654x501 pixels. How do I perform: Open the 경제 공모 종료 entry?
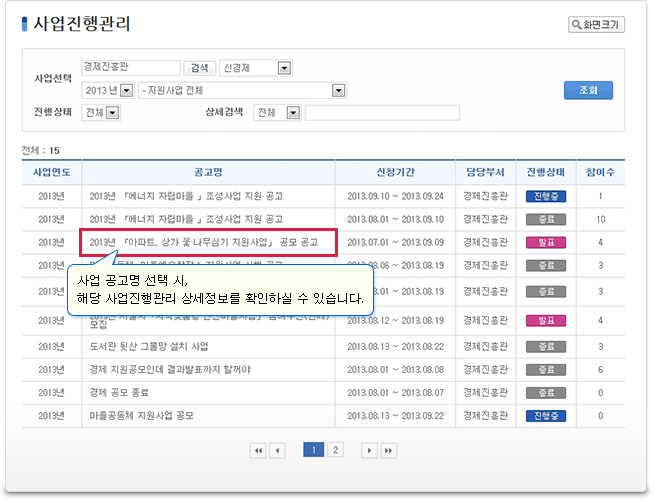pyautogui.click(x=119, y=393)
